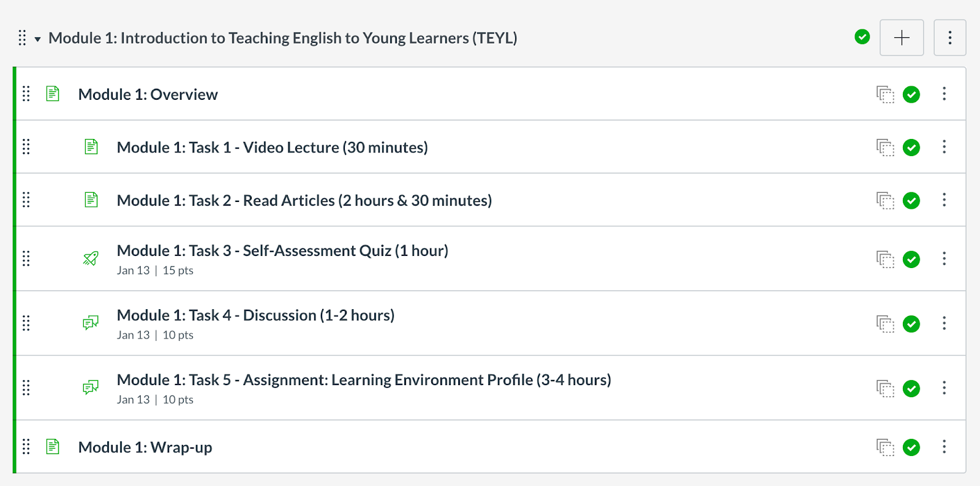The width and height of the screenshot is (980, 486).
Task: Open the three-dot menu for Module 1: Wrap-up
Action: [x=944, y=446]
